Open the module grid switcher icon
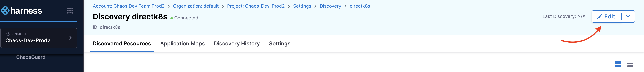644x72 pixels. tap(70, 11)
